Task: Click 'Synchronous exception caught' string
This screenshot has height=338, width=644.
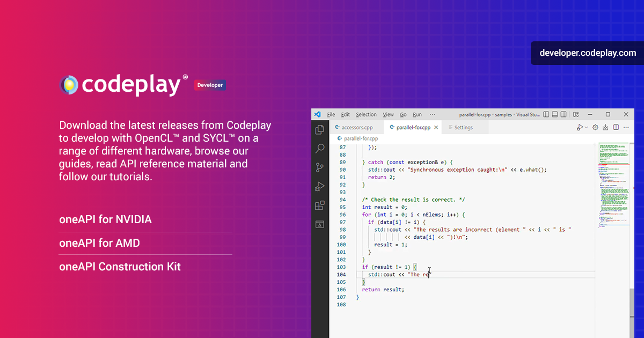Action: pos(458,170)
